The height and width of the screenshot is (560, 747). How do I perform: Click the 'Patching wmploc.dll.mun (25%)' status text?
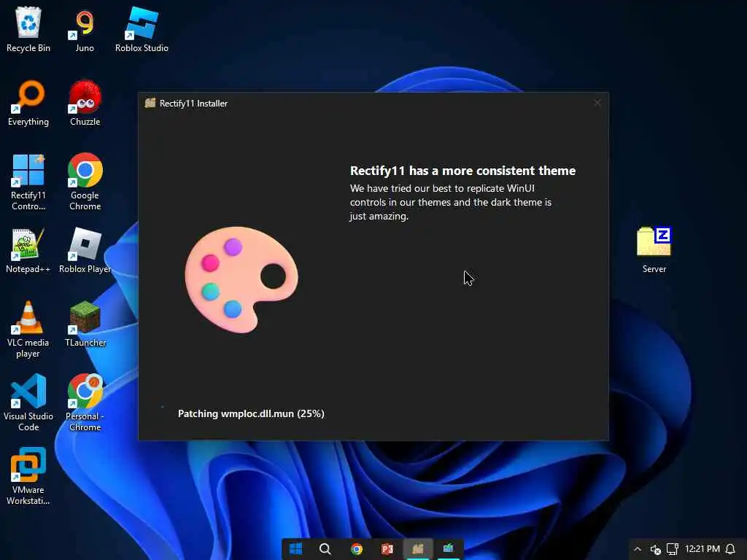[x=251, y=413]
